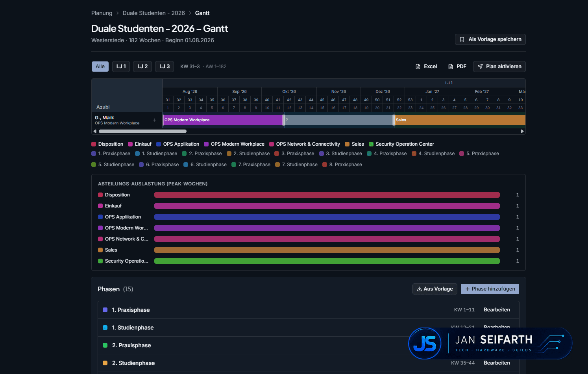Screen dimensions: 588x374
Task: Switch to the LJ 3 tab
Action: [165, 67]
